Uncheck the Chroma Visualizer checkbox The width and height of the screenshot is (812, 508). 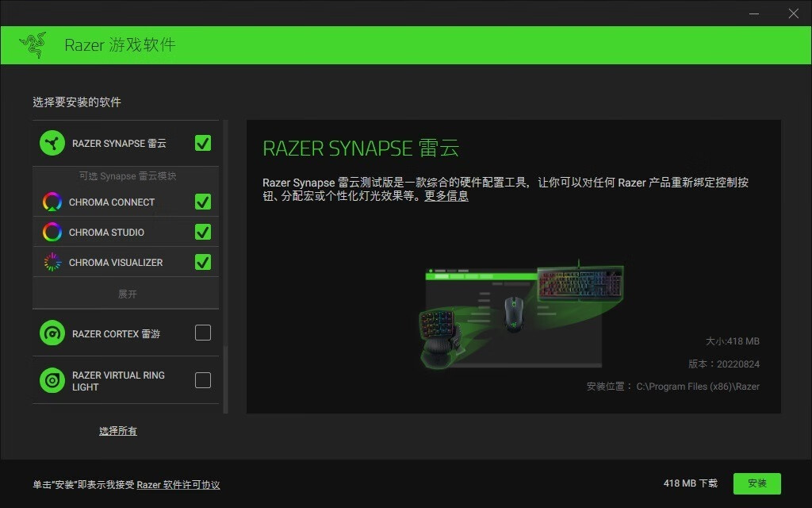203,262
